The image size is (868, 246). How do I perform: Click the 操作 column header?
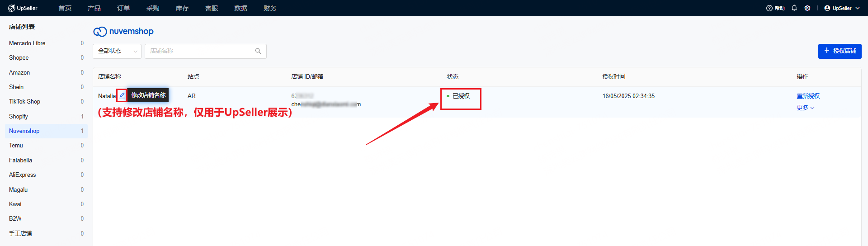(x=802, y=76)
